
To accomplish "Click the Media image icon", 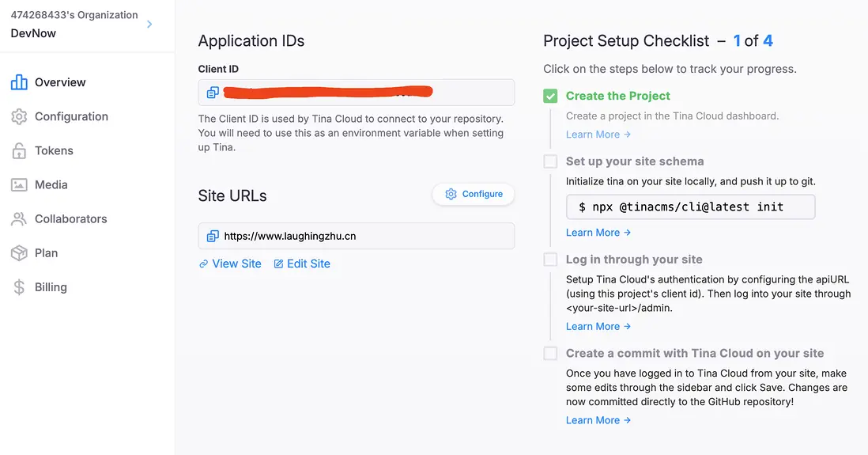I will 19,184.
